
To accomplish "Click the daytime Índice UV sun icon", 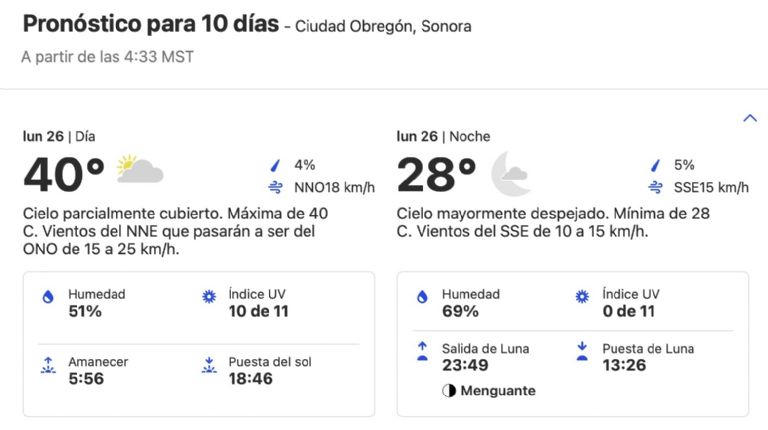I will [x=208, y=297].
